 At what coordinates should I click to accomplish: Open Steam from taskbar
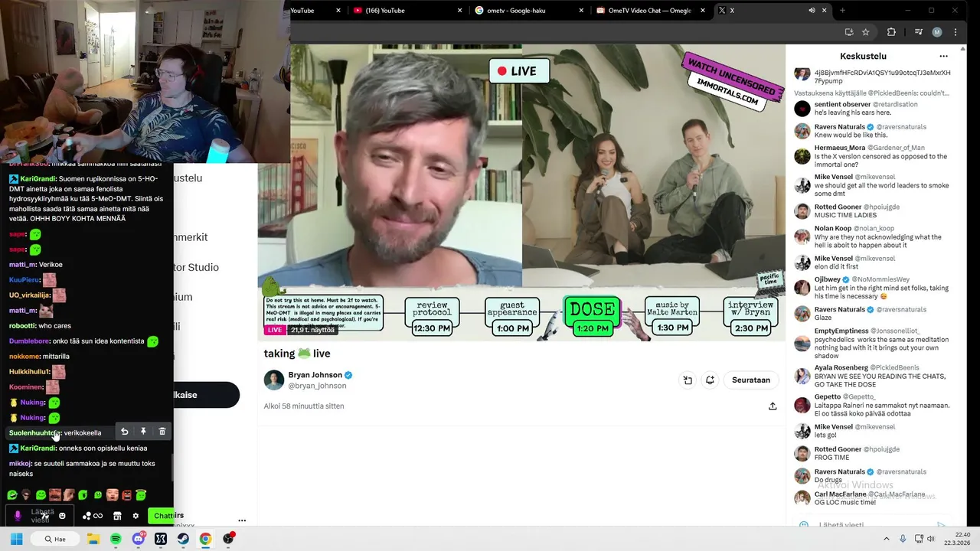183,539
